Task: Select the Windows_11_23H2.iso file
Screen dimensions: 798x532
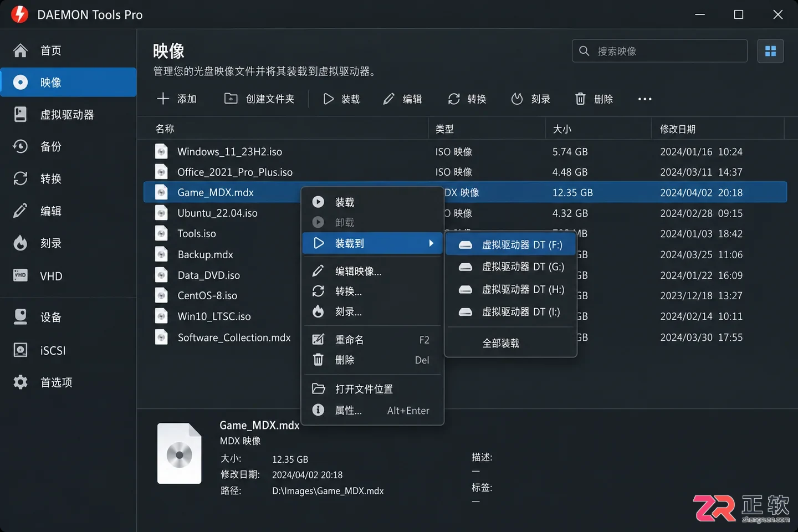Action: 229,152
